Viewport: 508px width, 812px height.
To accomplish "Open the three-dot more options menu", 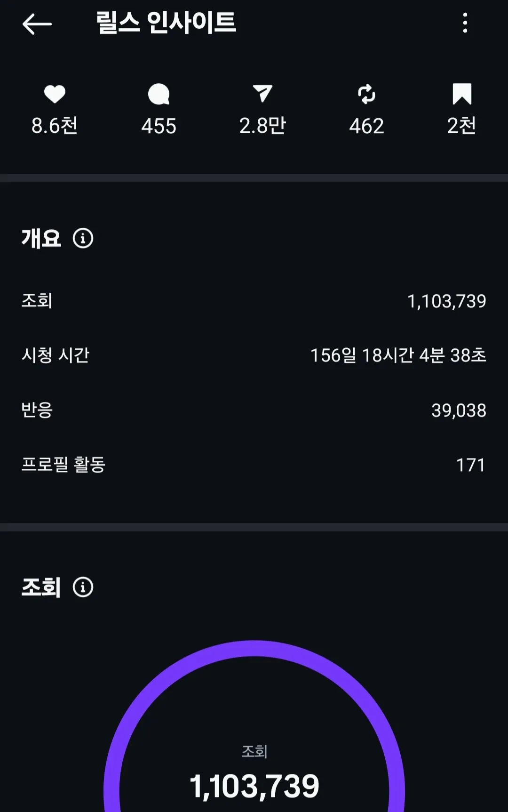I will [x=465, y=23].
